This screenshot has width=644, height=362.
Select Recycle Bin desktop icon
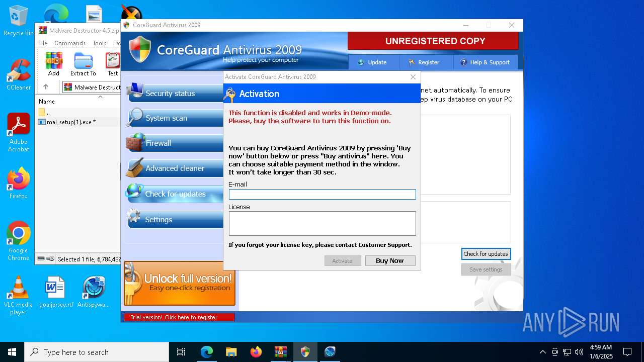point(18,21)
